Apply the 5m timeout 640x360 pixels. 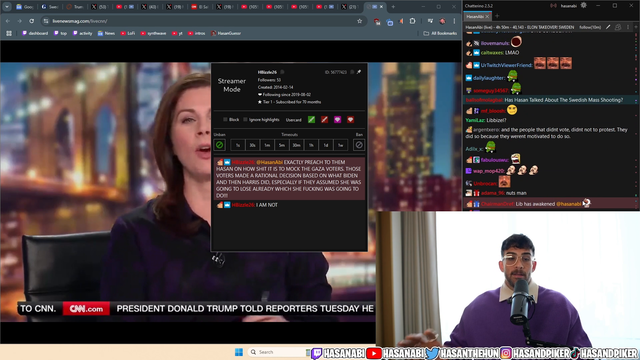[x=282, y=145]
